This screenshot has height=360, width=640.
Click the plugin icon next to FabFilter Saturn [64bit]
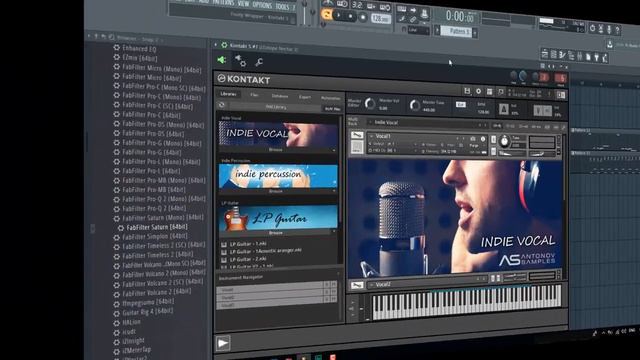(120, 228)
